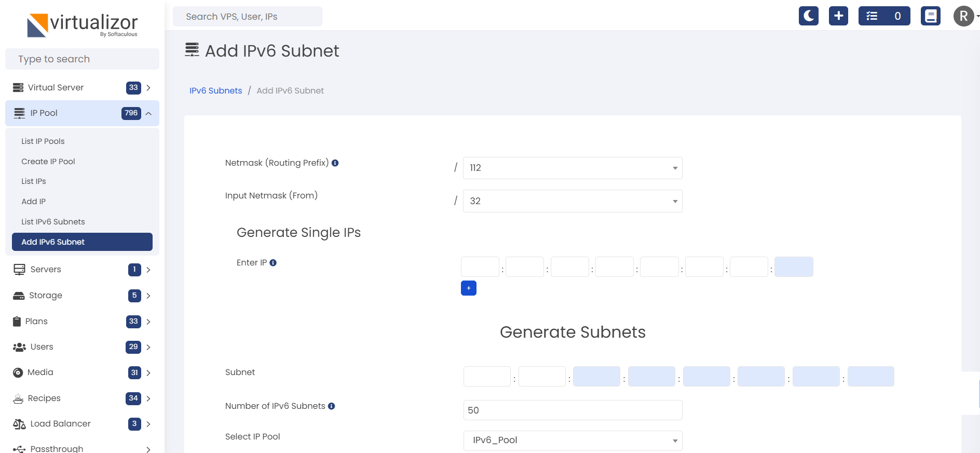Screen dimensions: 980x453
Task: Open the Select IP Pool dropdown
Action: (573, 441)
